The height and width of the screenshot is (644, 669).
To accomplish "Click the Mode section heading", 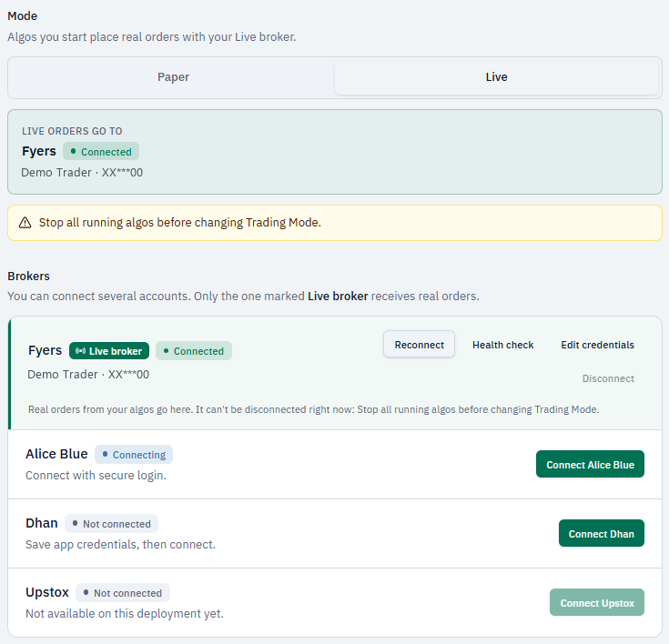I will click(x=22, y=15).
